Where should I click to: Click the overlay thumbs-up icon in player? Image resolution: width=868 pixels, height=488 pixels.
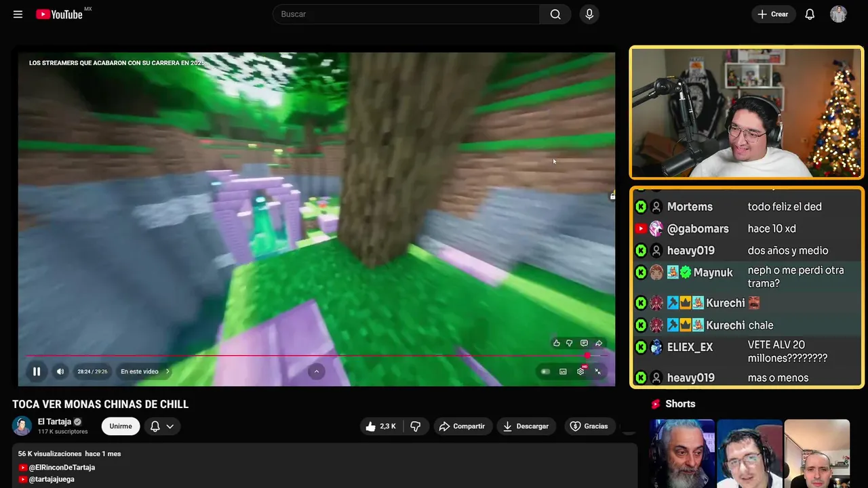click(x=556, y=343)
